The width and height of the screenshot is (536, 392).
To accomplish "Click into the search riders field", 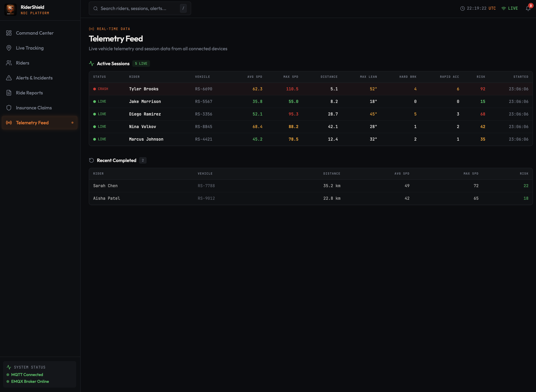I will coord(138,8).
